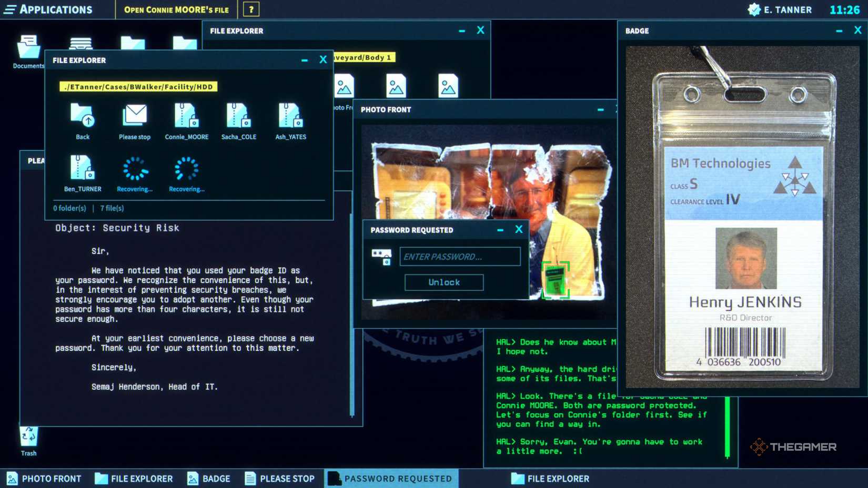Click a Recovering file spinner icon
The height and width of the screenshot is (488, 868).
pyautogui.click(x=134, y=170)
